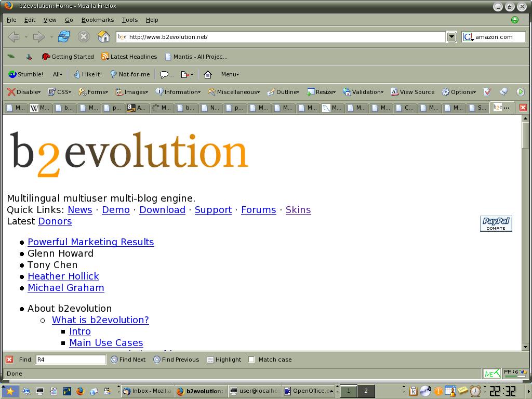Click the green leaf bookmark icon

point(11,56)
